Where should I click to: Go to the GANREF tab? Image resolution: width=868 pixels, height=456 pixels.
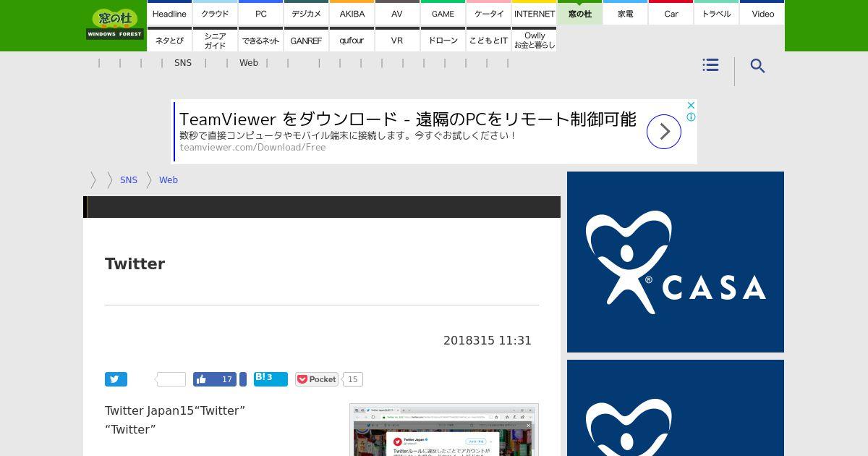tap(306, 40)
